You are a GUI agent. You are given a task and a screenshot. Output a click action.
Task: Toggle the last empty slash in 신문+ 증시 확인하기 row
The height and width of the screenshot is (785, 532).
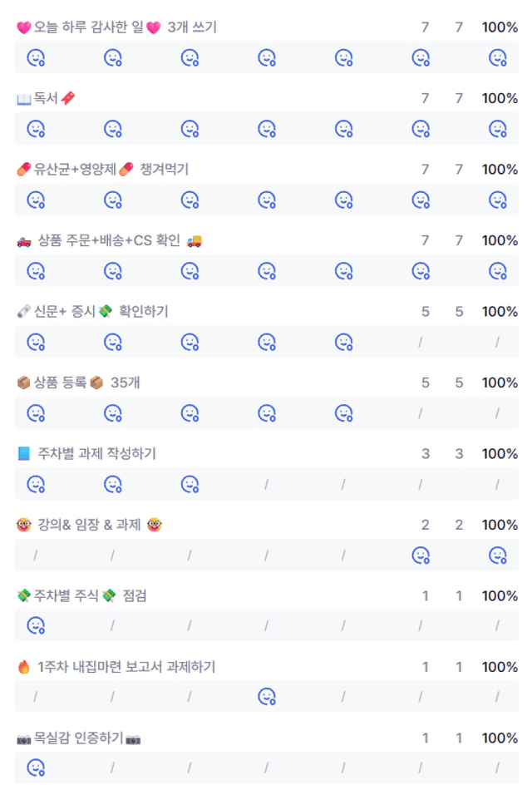pyautogui.click(x=497, y=342)
